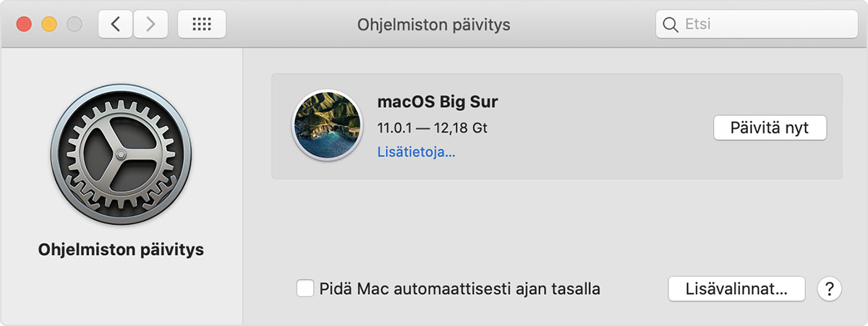Image resolution: width=868 pixels, height=326 pixels.
Task: Click the large Software Update gear icon
Action: pyautogui.click(x=121, y=155)
